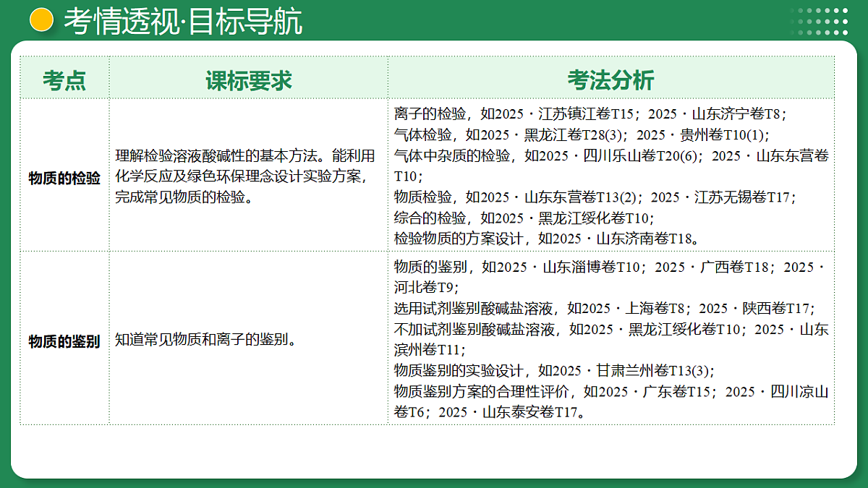Click the line mentioning 甘肃兰州卷T13(3)
The width and height of the screenshot is (868, 488).
[x=554, y=371]
